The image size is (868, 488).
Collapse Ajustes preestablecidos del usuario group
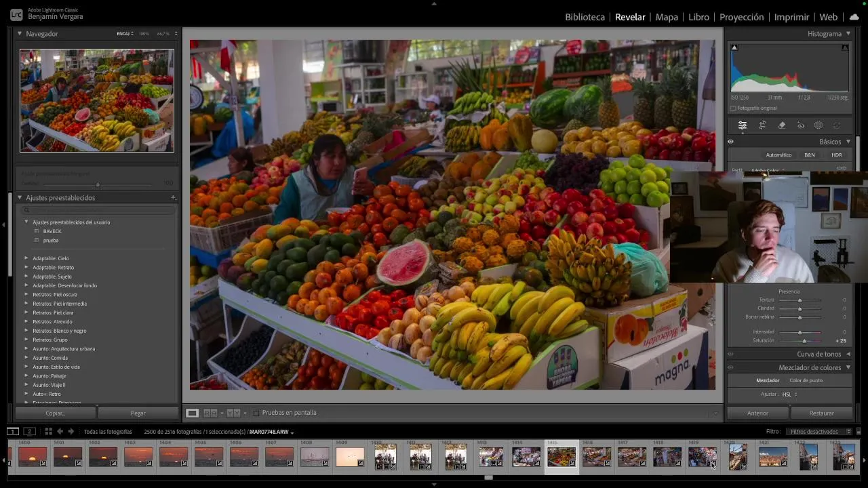pyautogui.click(x=26, y=222)
